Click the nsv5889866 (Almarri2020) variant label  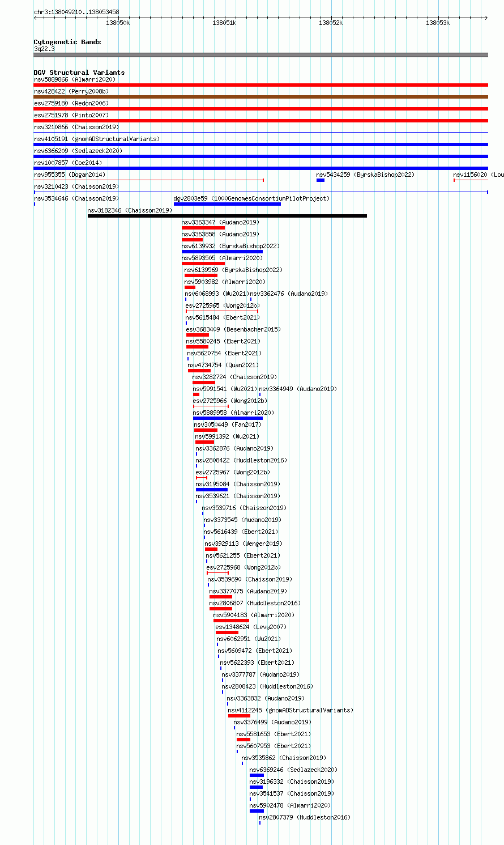pyautogui.click(x=75, y=79)
